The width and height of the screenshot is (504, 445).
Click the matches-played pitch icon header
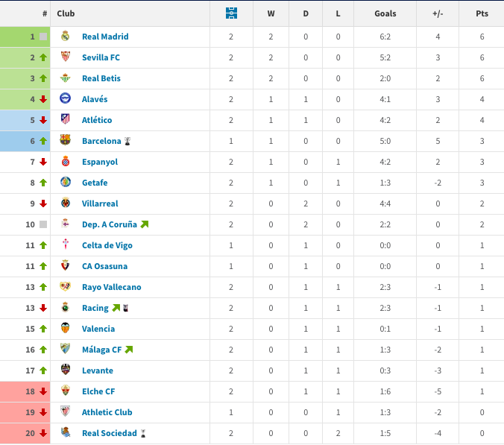(231, 13)
